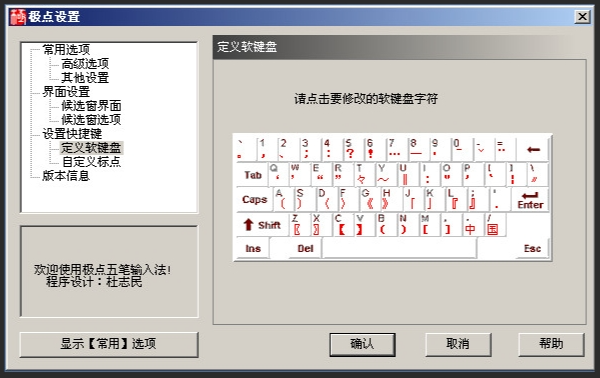Select the period key showing 中

(473, 225)
